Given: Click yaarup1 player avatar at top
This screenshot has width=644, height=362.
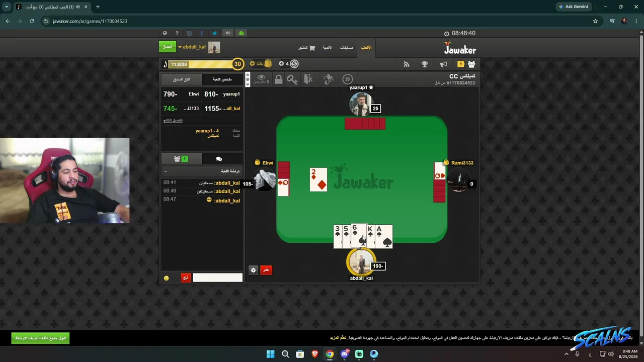Looking at the screenshot, I should pyautogui.click(x=360, y=104).
